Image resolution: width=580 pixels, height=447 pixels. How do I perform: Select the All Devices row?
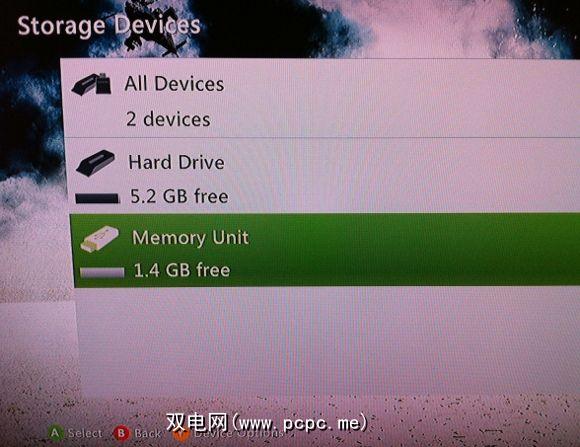pos(321,98)
